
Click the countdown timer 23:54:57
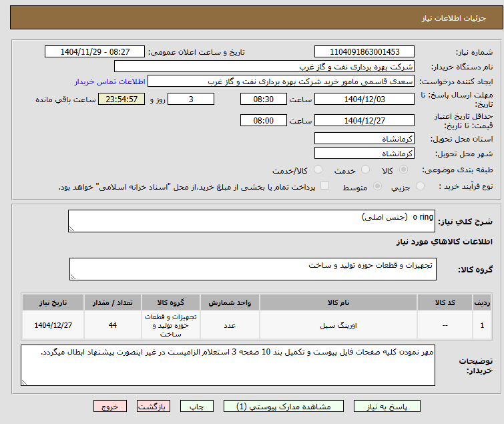click(121, 99)
